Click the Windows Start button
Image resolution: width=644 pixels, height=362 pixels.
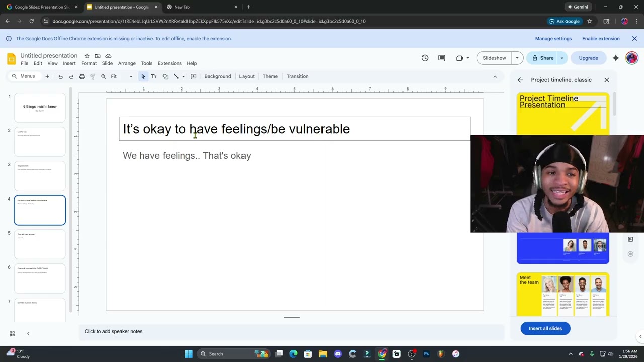189,354
